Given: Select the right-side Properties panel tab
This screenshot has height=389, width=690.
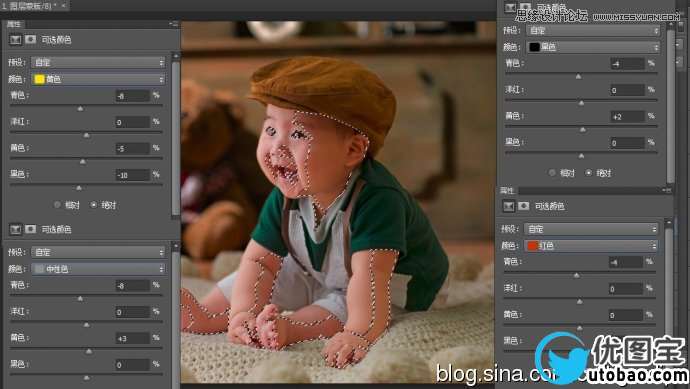Looking at the screenshot, I should point(507,190).
